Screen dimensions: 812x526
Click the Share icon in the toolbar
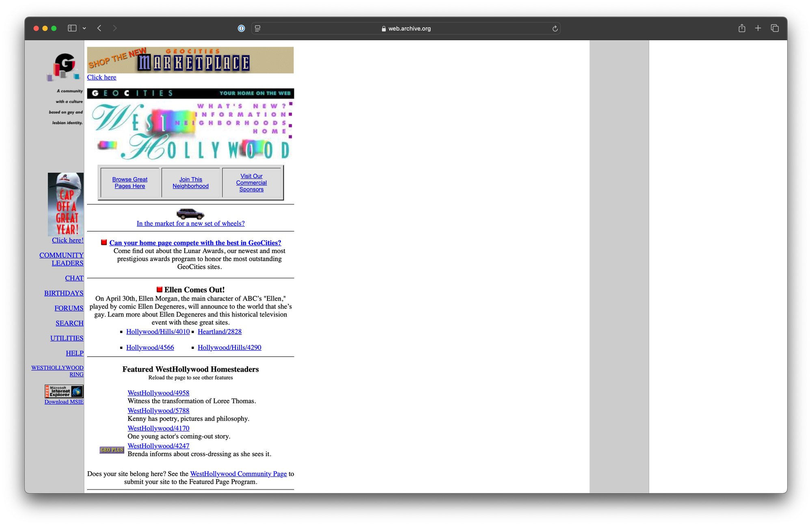click(x=741, y=28)
